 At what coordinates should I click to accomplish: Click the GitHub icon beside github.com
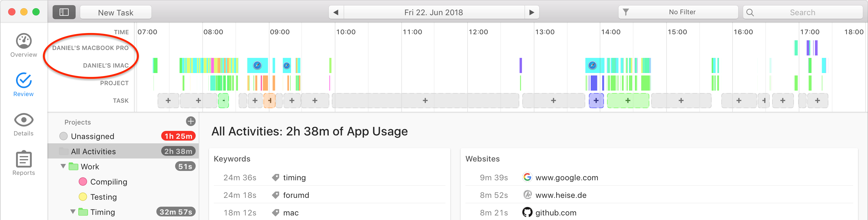pos(527,213)
